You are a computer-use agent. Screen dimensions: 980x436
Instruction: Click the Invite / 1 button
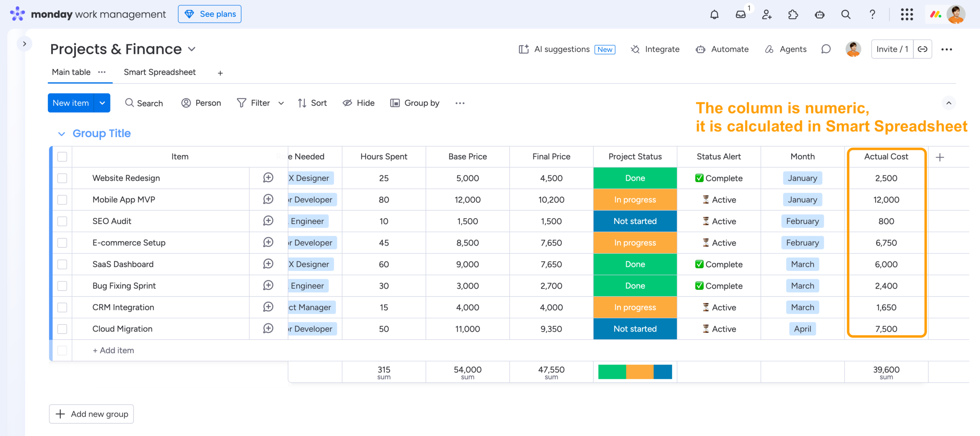(892, 49)
